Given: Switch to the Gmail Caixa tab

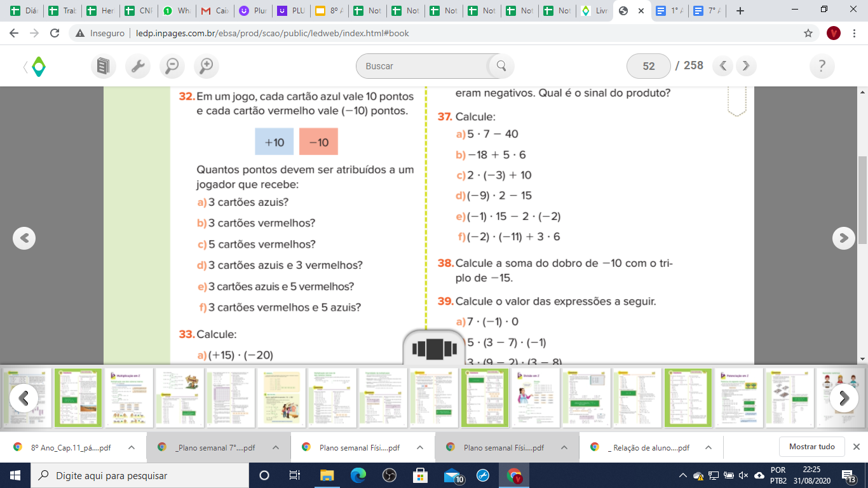Looking at the screenshot, I should [214, 11].
